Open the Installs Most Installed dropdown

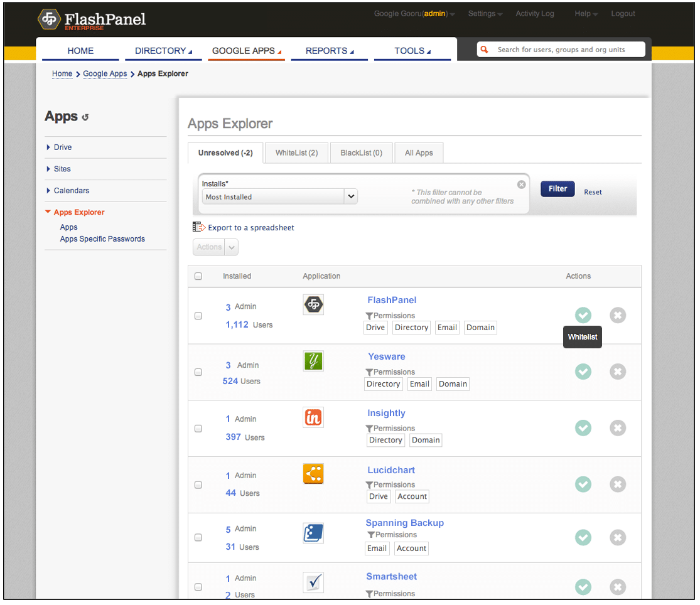click(x=280, y=197)
